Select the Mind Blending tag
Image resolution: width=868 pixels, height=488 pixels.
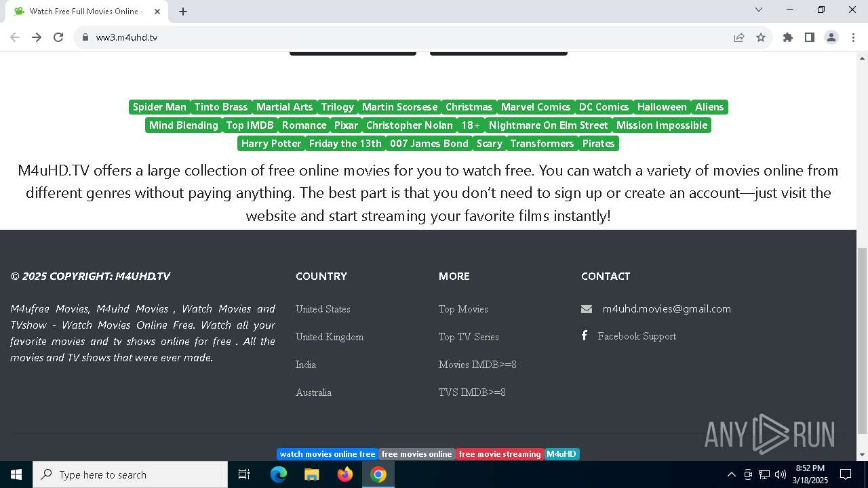[x=184, y=125]
